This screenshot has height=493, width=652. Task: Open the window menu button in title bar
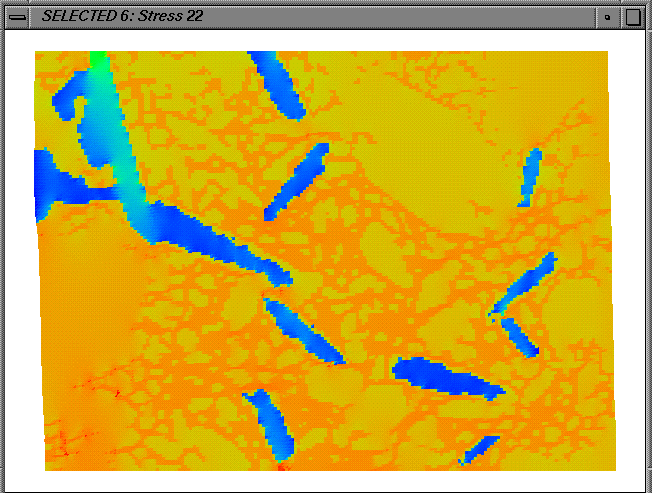[x=17, y=17]
